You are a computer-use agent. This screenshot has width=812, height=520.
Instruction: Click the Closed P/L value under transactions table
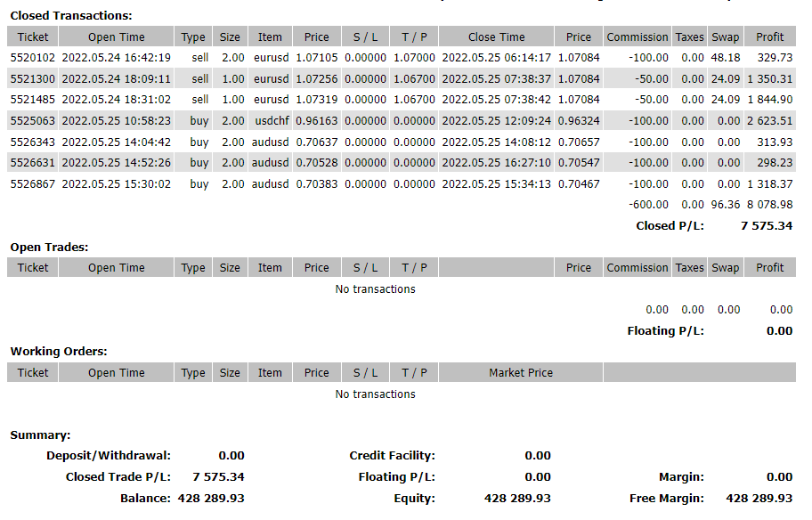click(766, 226)
